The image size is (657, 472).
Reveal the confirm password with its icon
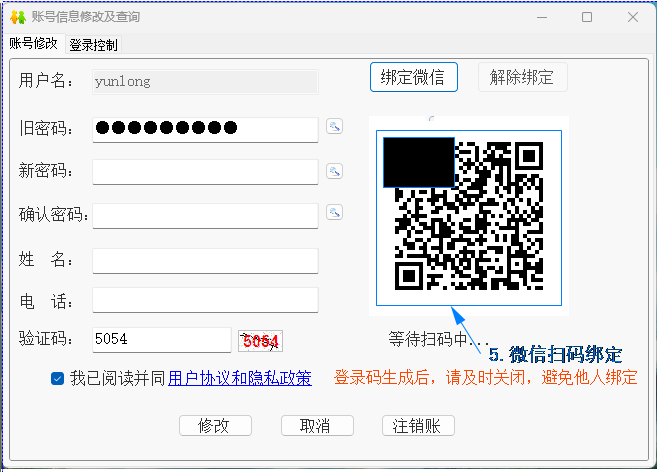tap(334, 212)
